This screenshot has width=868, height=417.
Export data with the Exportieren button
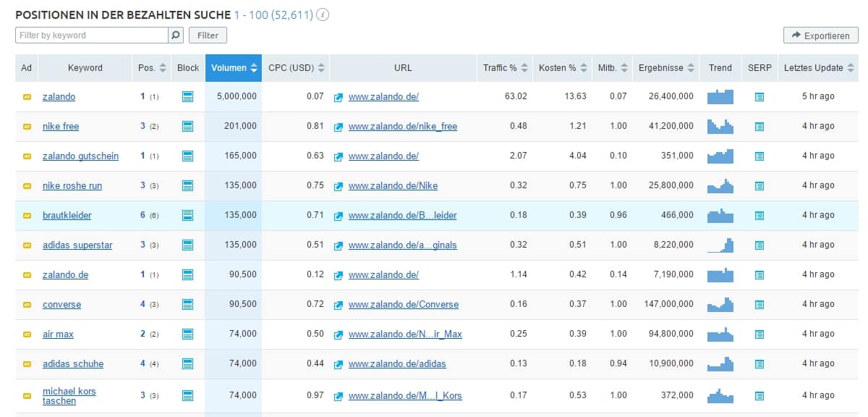[821, 35]
